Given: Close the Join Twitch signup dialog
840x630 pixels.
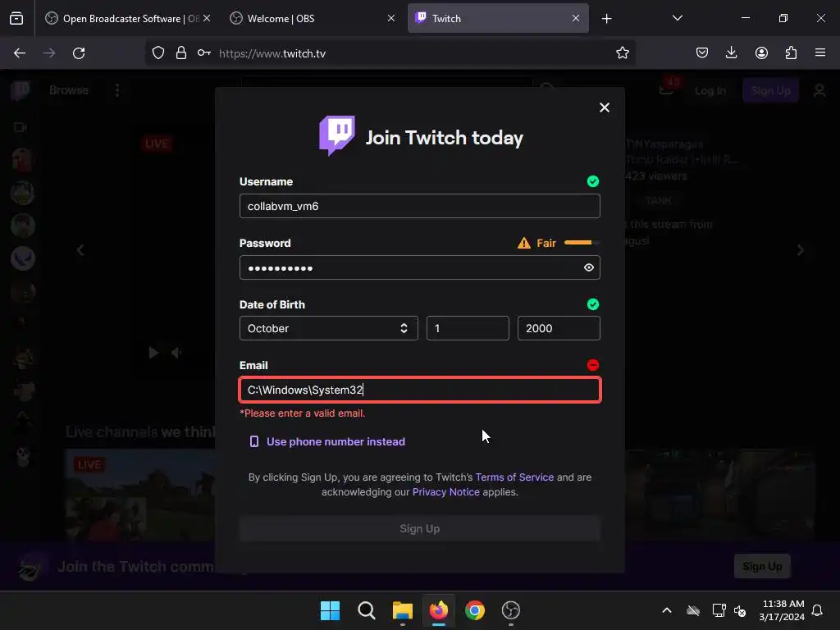Looking at the screenshot, I should point(605,107).
